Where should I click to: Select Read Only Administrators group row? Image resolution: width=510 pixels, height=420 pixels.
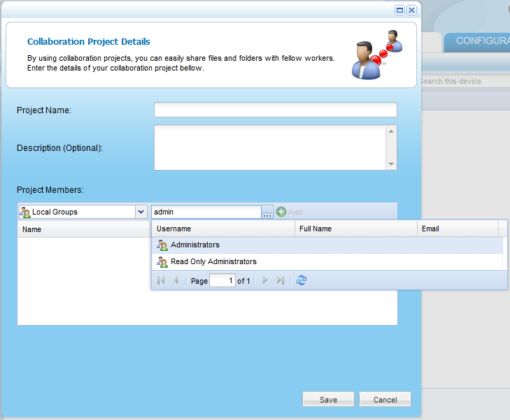[327, 261]
